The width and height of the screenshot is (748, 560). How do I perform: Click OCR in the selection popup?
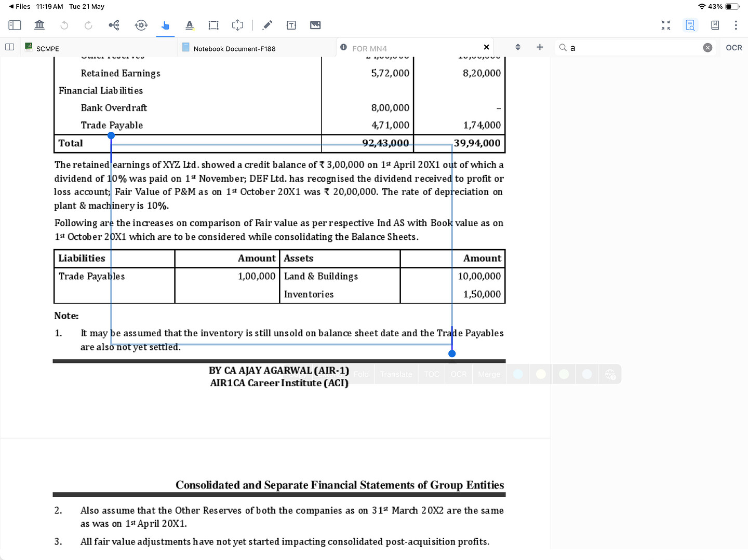pos(458,374)
